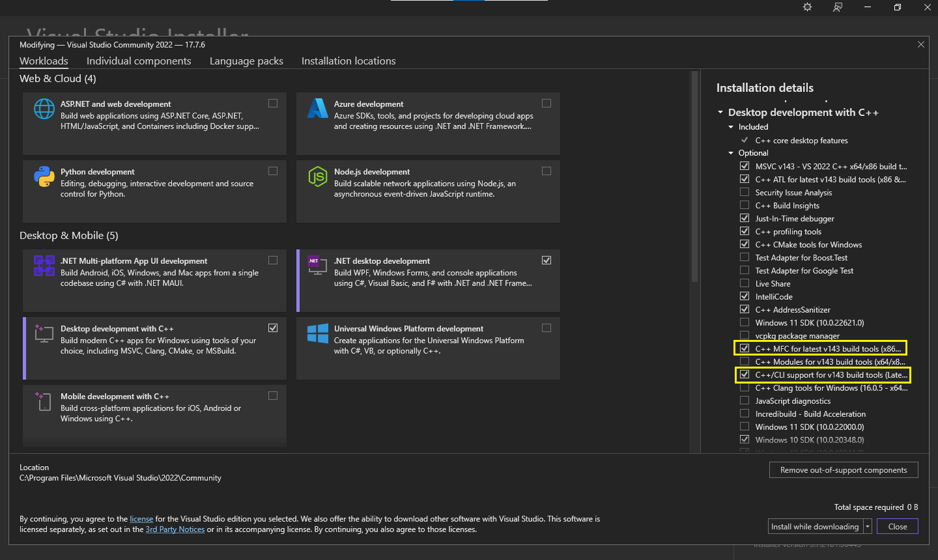
Task: Uncheck .NET desktop development workload
Action: (x=547, y=260)
